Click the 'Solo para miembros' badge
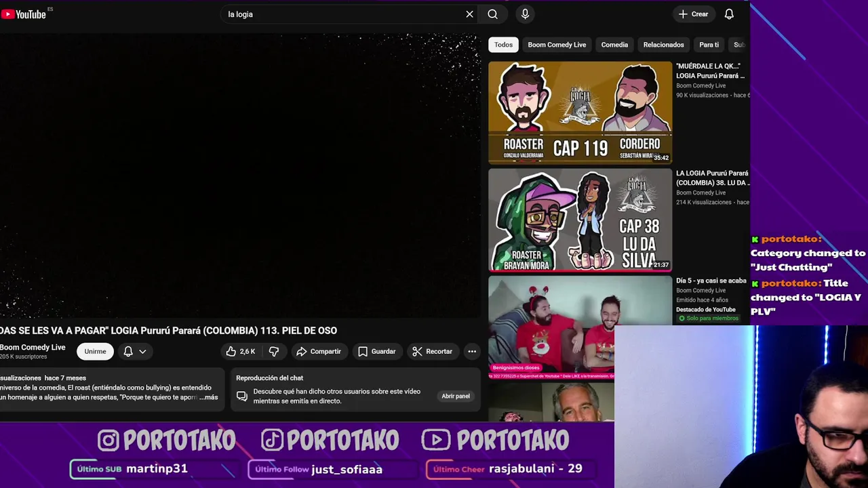 pyautogui.click(x=707, y=318)
